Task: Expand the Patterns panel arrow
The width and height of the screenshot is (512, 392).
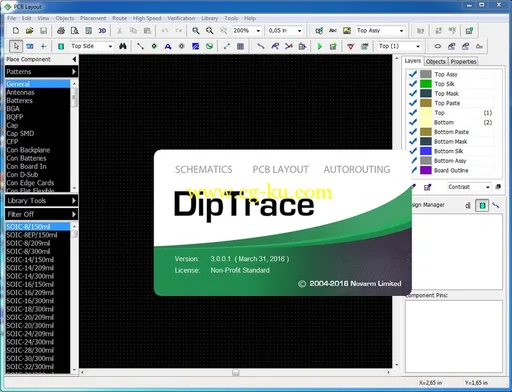Action: [x=74, y=72]
